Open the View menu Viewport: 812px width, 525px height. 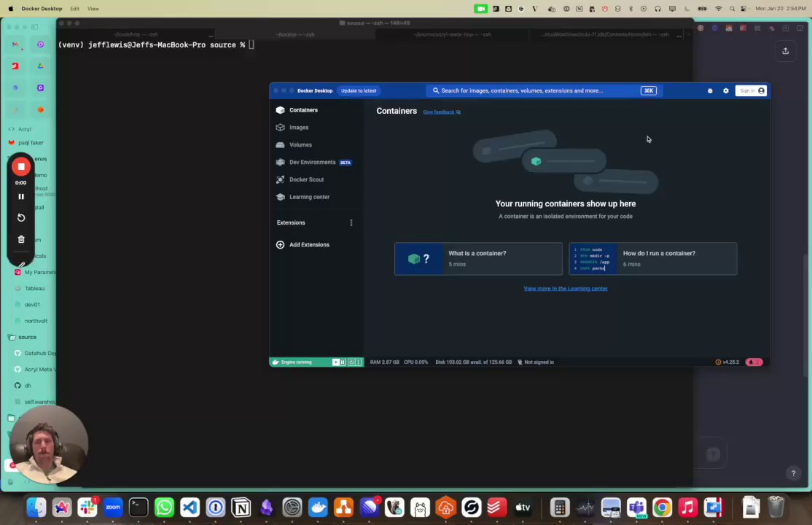(x=93, y=8)
